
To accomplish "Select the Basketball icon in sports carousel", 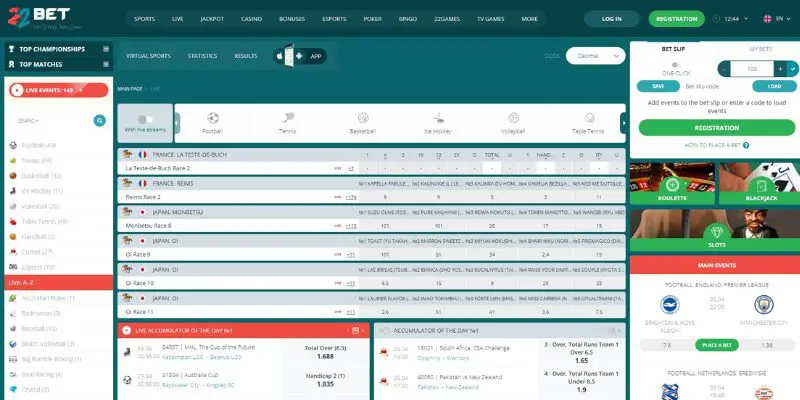I will point(363,118).
